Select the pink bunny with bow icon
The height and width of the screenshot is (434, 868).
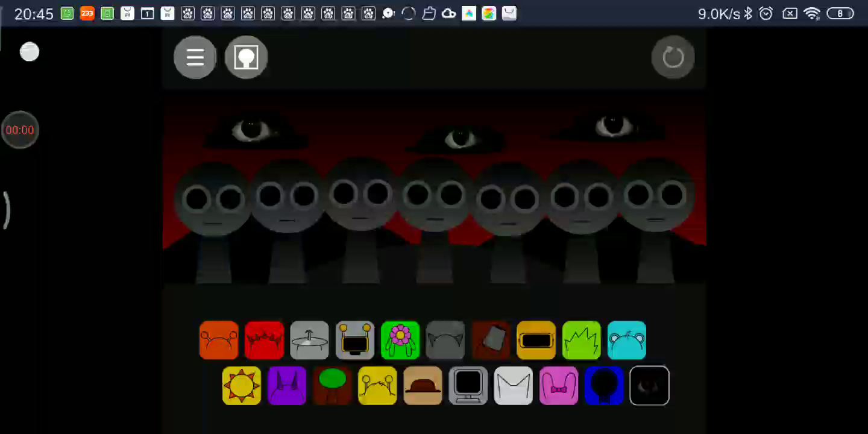click(559, 386)
